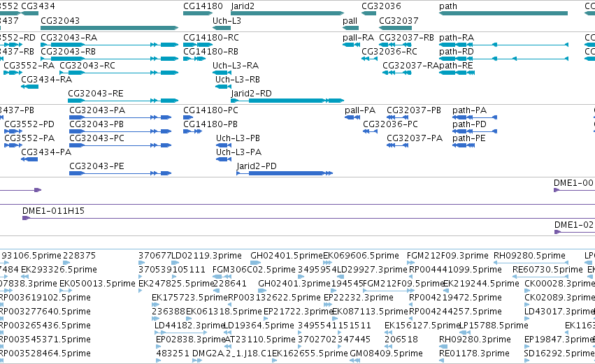Select transcript path-RE
This screenshot has height=364, width=595.
point(456,66)
